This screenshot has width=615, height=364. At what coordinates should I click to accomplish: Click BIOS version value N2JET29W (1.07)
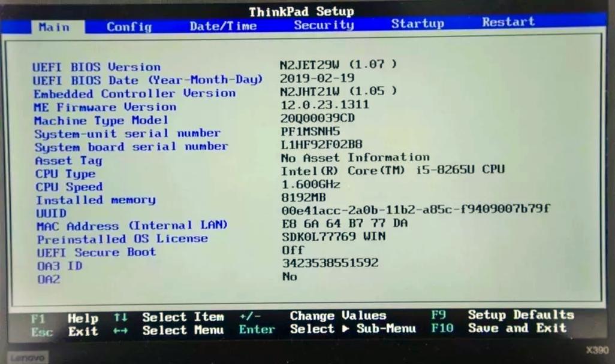pos(339,64)
